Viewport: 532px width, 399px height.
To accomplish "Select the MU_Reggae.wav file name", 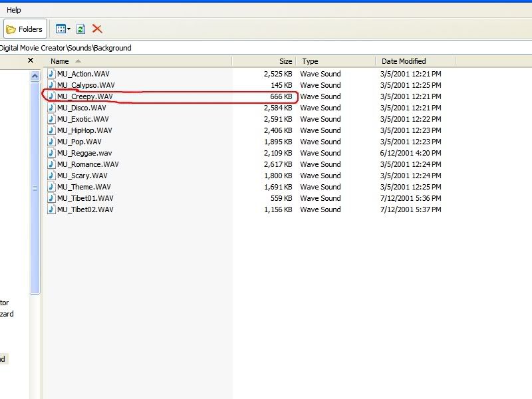I will [84, 153].
